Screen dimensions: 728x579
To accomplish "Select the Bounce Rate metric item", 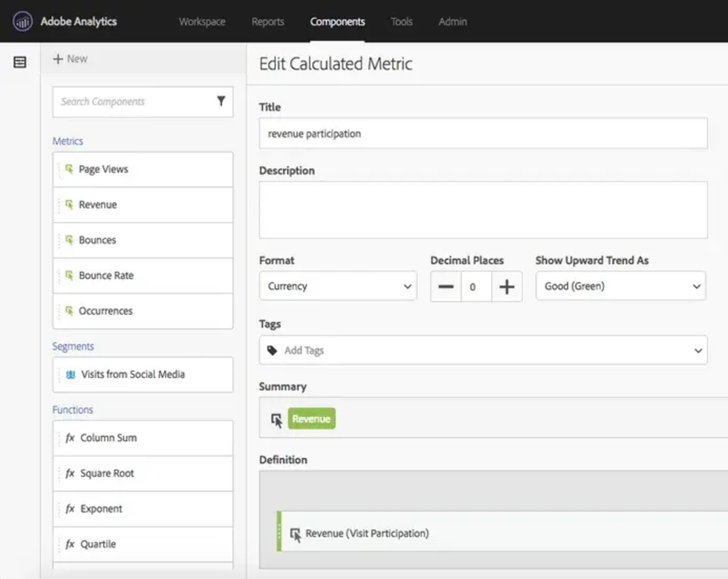I will pyautogui.click(x=143, y=275).
